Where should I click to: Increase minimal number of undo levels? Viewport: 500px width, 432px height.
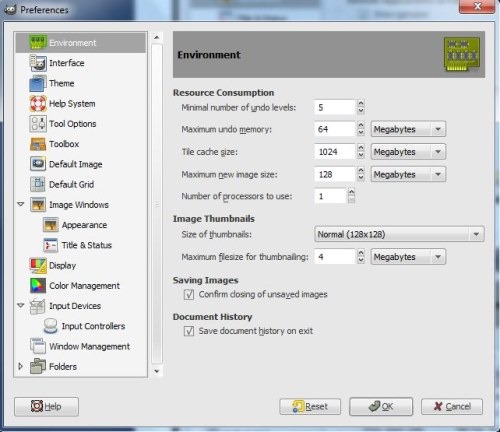[x=361, y=104]
